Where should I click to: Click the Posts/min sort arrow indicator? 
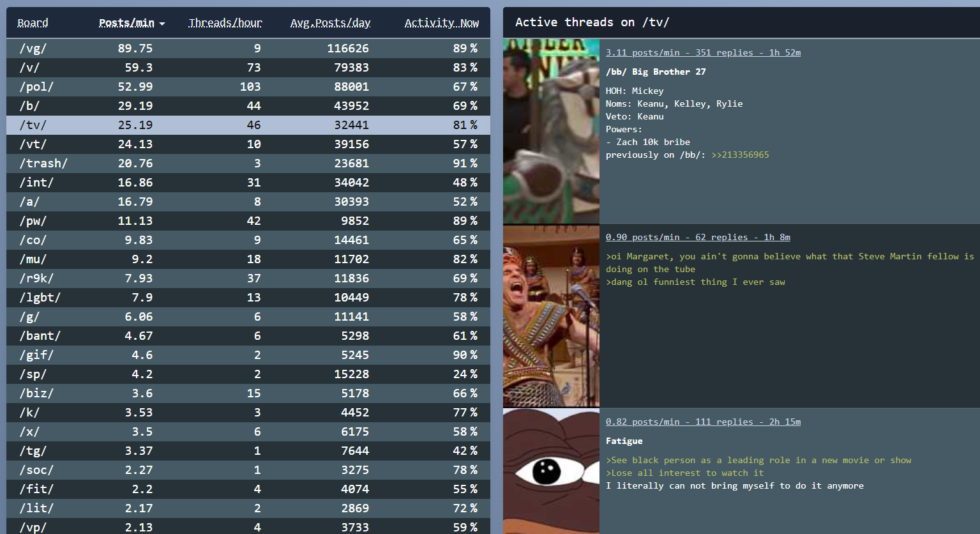click(x=162, y=24)
